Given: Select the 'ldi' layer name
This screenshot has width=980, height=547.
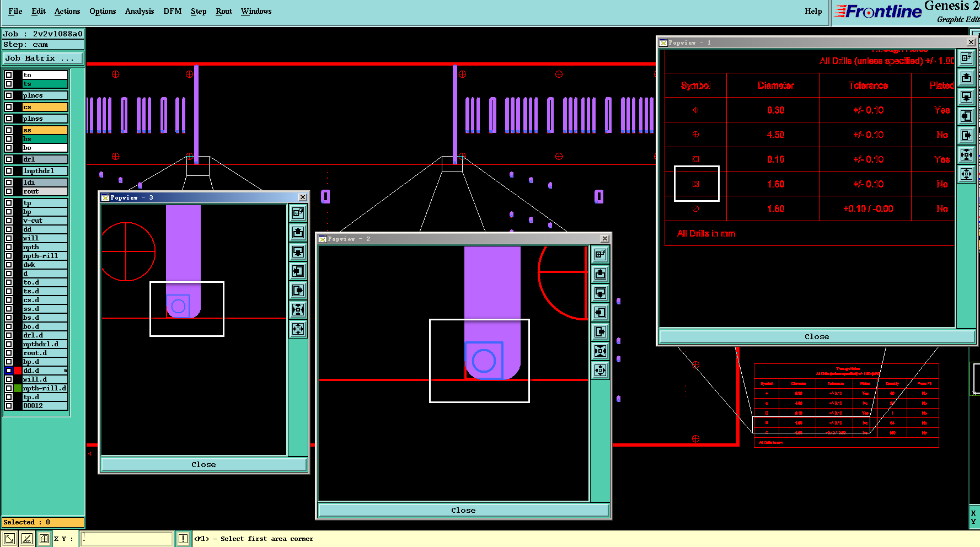Looking at the screenshot, I should [45, 183].
